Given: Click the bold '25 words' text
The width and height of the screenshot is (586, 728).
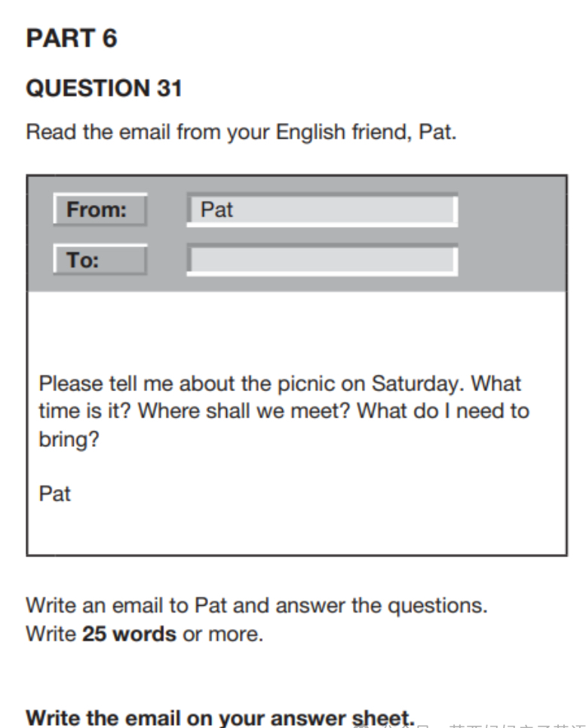Looking at the screenshot, I should coord(129,634).
